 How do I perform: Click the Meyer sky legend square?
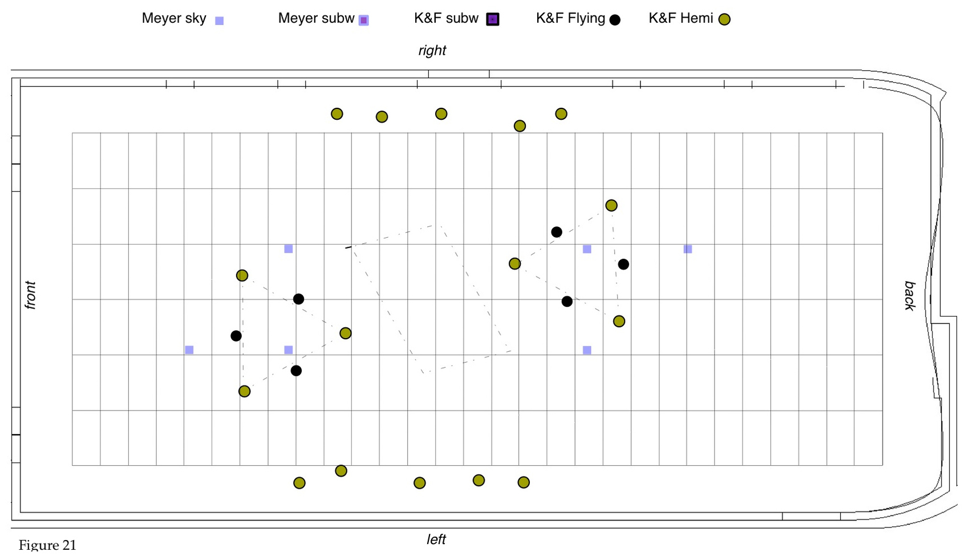[x=219, y=21]
